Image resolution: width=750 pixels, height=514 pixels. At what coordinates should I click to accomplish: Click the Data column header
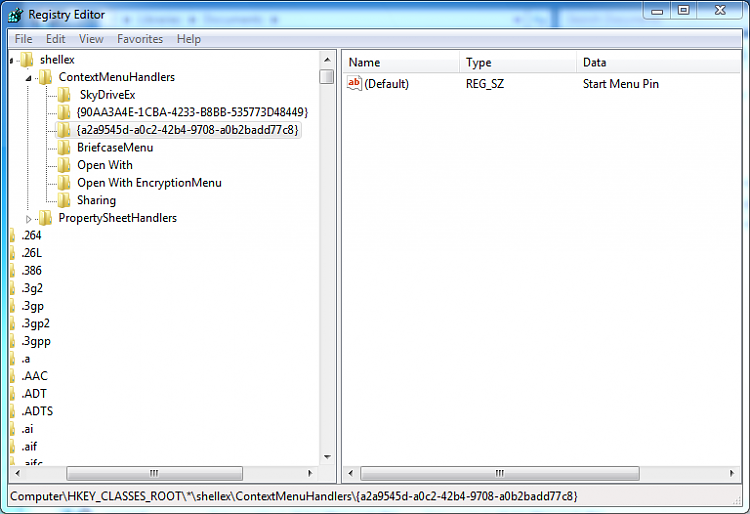[x=658, y=63]
